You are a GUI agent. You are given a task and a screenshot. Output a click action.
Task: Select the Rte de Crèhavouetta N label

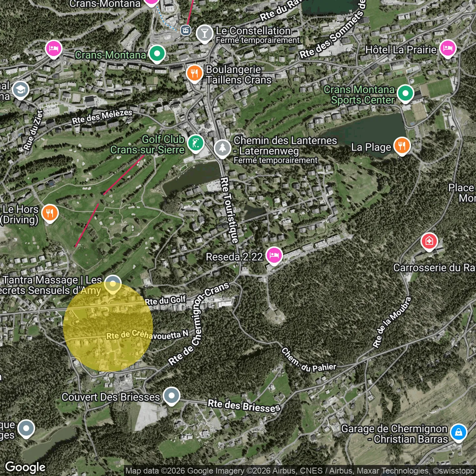point(147,335)
